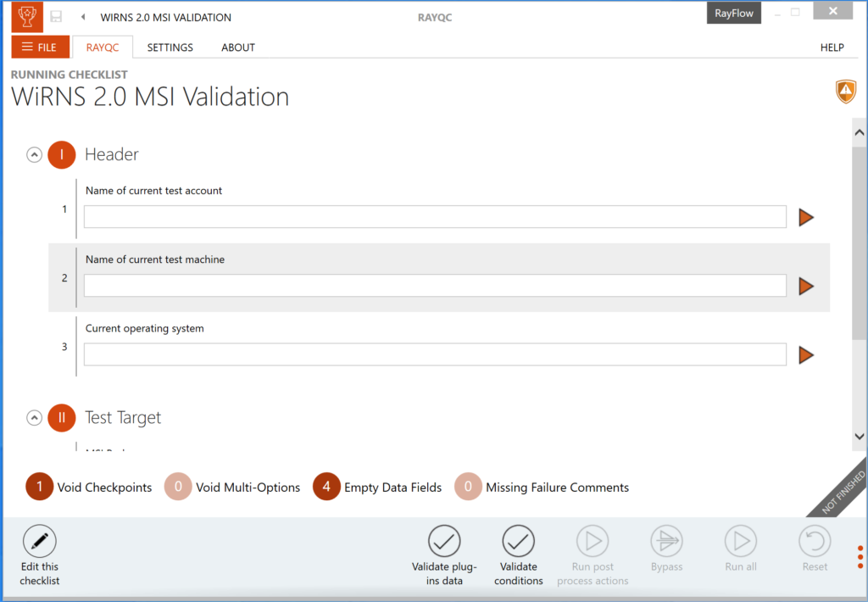Viewport: 868px width, 602px height.
Task: Click the 'Test Target' section title
Action: 123,417
